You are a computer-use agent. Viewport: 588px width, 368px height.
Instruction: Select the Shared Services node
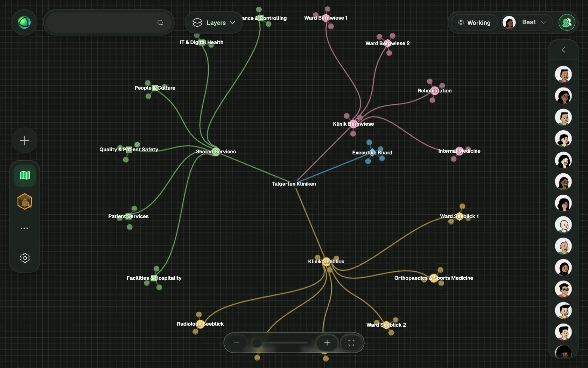216,152
